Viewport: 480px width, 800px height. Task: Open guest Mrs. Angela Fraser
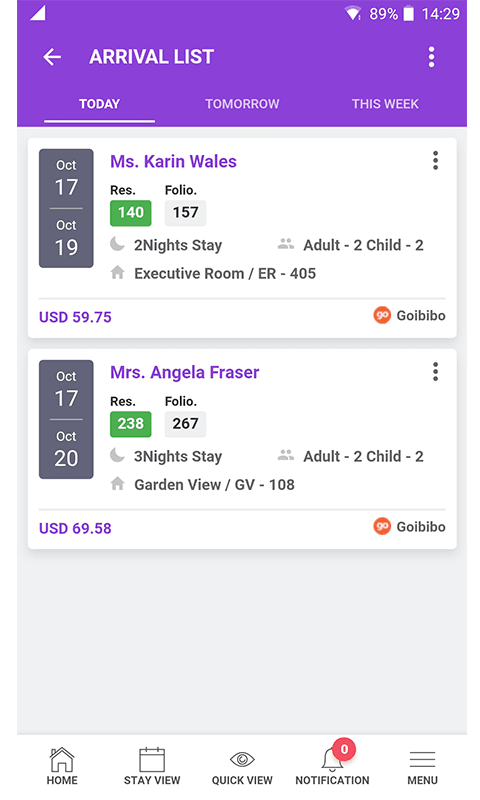(185, 373)
